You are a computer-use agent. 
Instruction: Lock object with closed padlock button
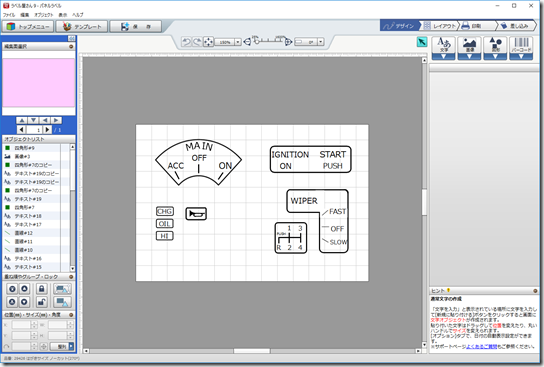click(42, 289)
